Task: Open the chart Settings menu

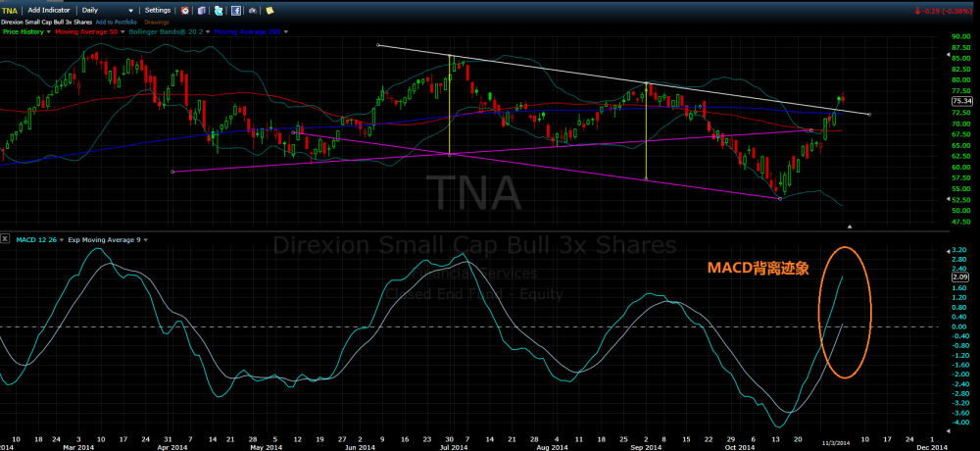Action: (x=158, y=11)
